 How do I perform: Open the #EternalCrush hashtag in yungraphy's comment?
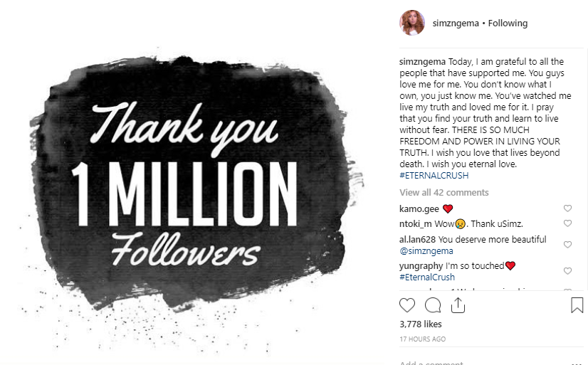pyautogui.click(x=427, y=277)
